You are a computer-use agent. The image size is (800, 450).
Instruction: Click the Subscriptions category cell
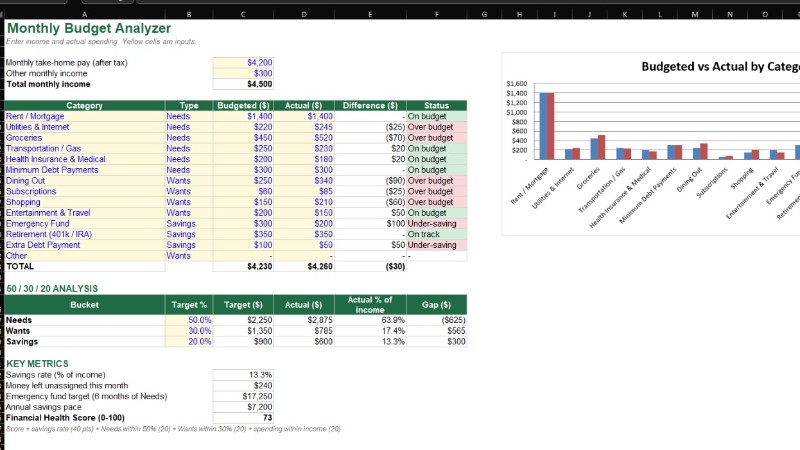[85, 191]
